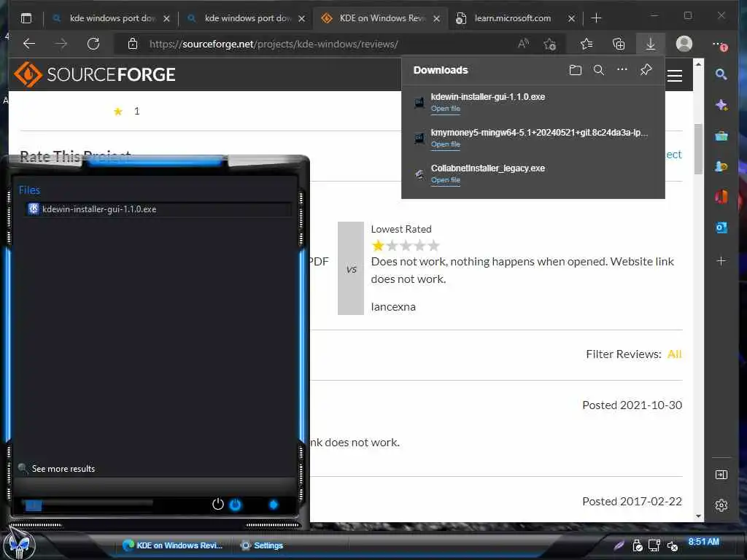
Task: Click the scrollbar down arrow
Action: (x=698, y=516)
